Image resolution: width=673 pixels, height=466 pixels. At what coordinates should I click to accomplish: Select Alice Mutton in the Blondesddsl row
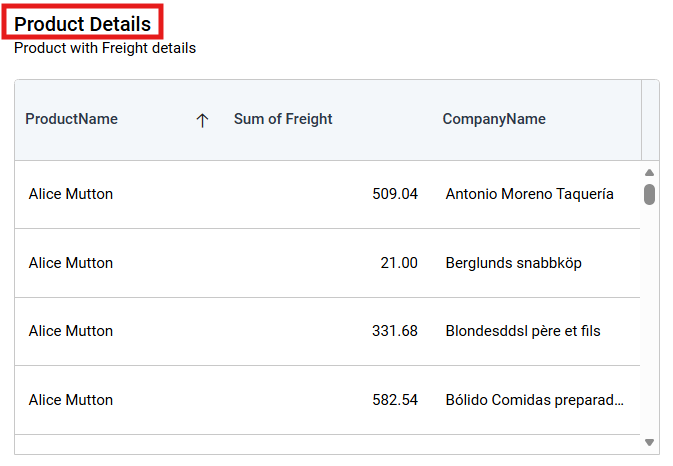(x=71, y=331)
